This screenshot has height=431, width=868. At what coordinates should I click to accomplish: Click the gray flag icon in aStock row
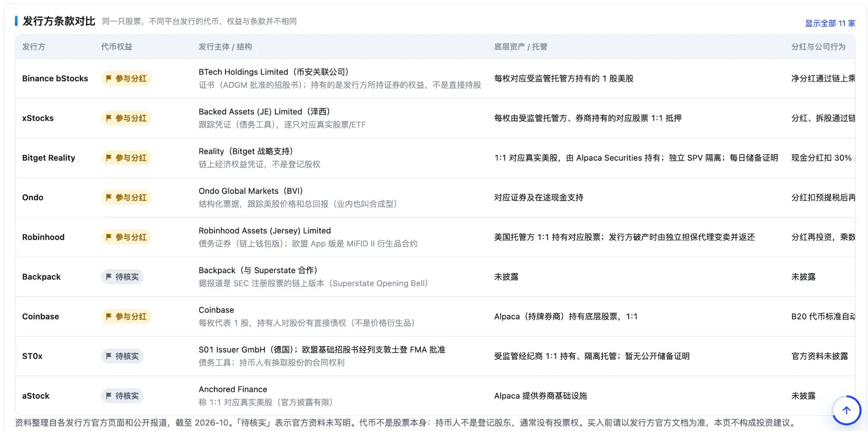click(109, 396)
